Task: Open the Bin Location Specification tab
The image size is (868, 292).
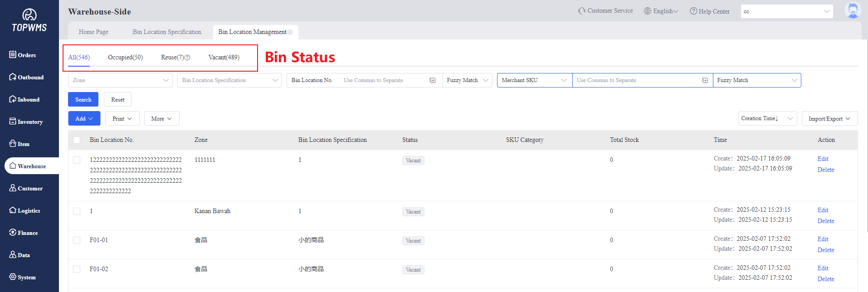Action: [167, 32]
